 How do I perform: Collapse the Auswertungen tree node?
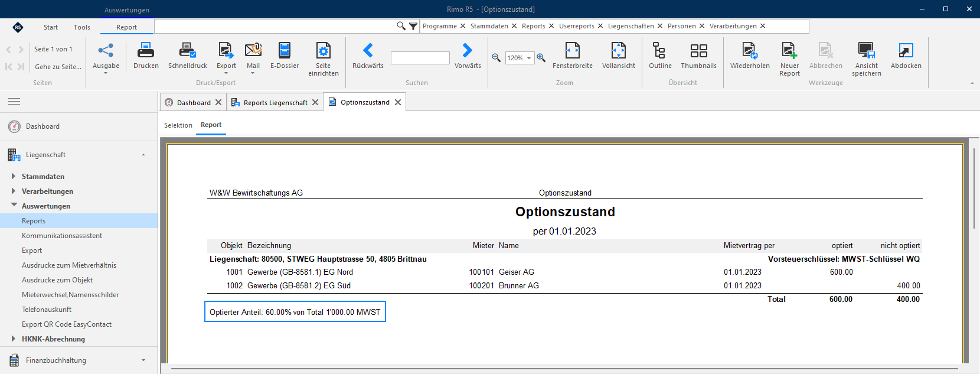tap(14, 205)
